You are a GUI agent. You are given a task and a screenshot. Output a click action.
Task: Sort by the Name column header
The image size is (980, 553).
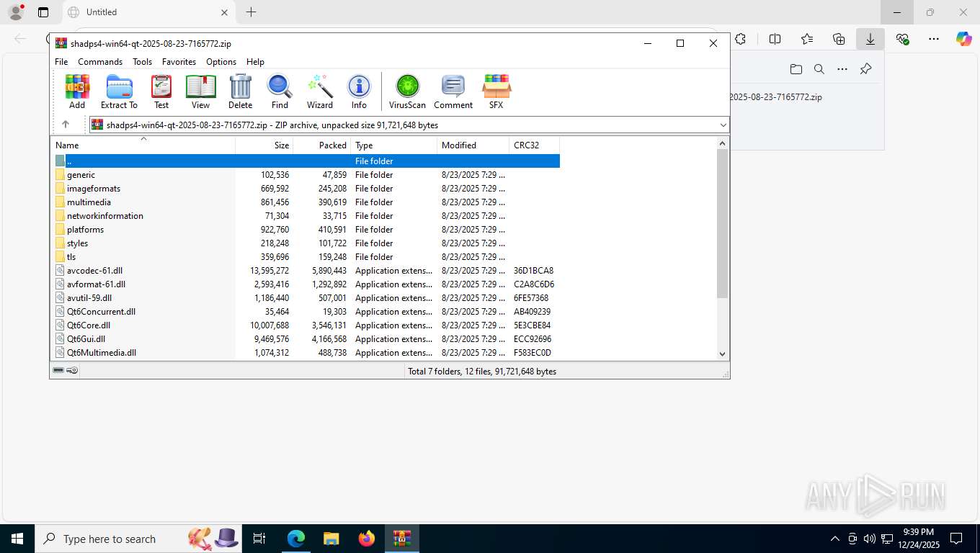click(x=143, y=145)
